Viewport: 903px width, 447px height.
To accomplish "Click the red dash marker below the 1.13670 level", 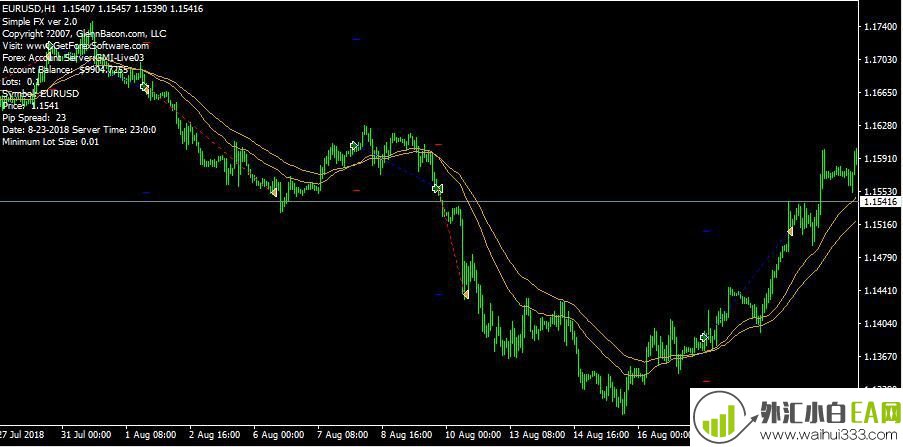I will coord(707,381).
